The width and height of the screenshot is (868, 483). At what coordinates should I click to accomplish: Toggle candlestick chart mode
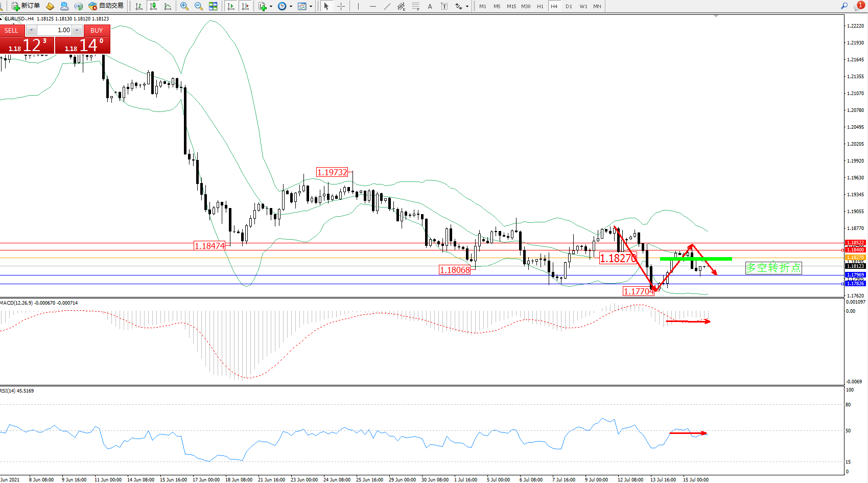(x=153, y=6)
